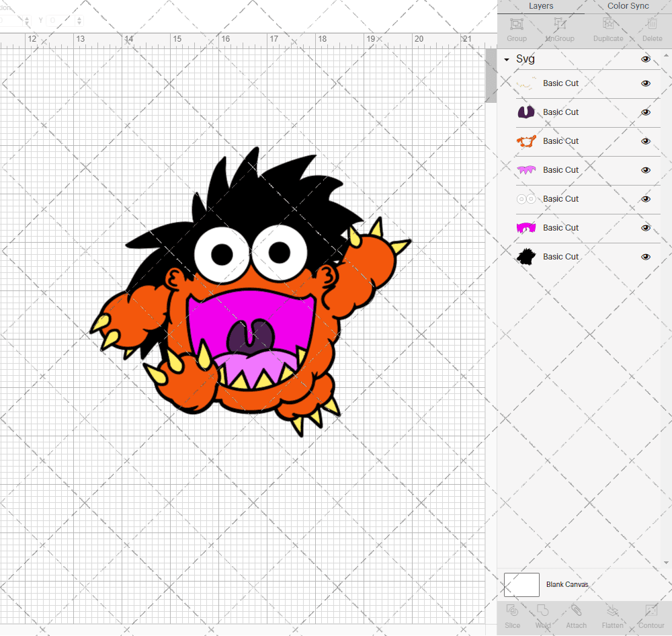The height and width of the screenshot is (636, 672).
Task: Click the Blank Canvas white swatch
Action: click(521, 584)
